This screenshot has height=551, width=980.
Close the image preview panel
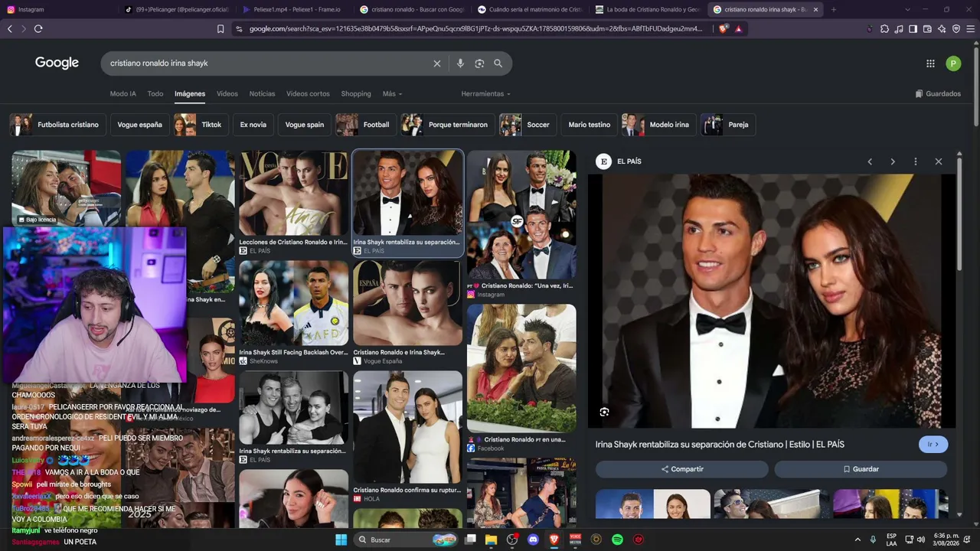pyautogui.click(x=938, y=161)
